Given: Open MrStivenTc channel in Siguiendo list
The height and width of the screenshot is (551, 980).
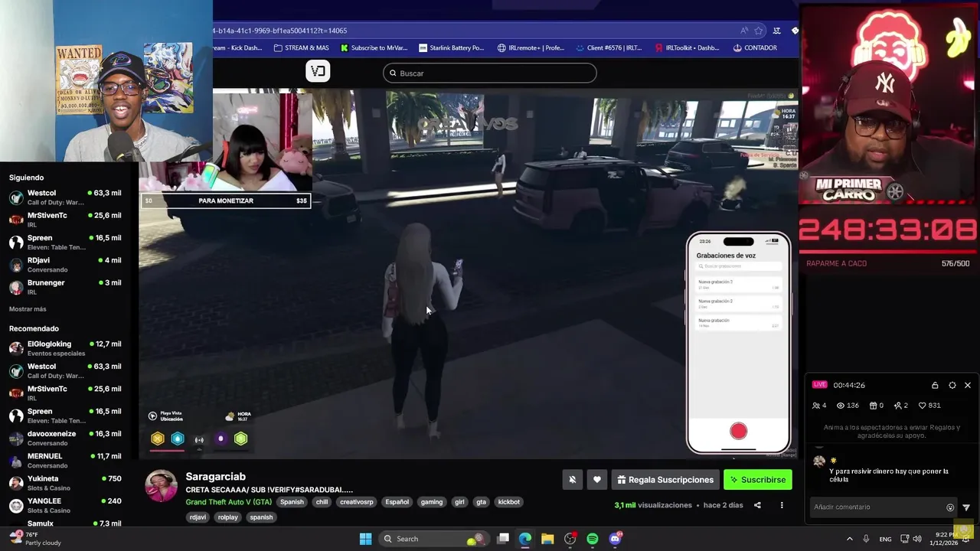Looking at the screenshot, I should click(x=65, y=220).
